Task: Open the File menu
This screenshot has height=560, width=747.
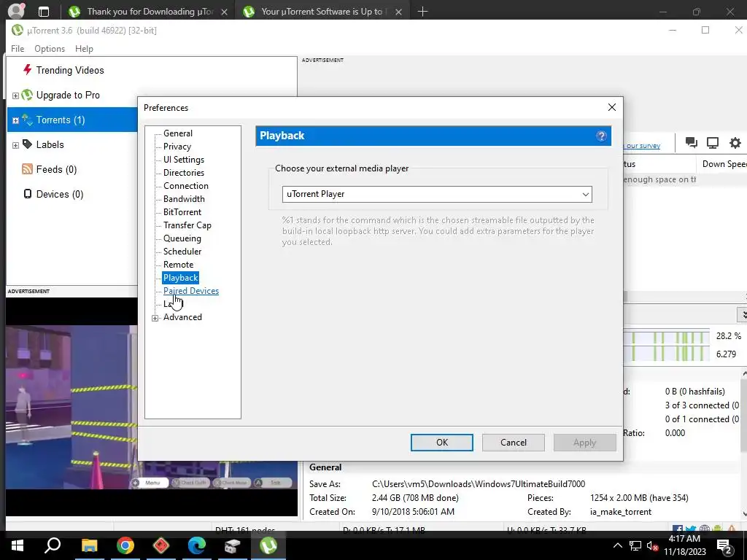Action: (x=18, y=49)
